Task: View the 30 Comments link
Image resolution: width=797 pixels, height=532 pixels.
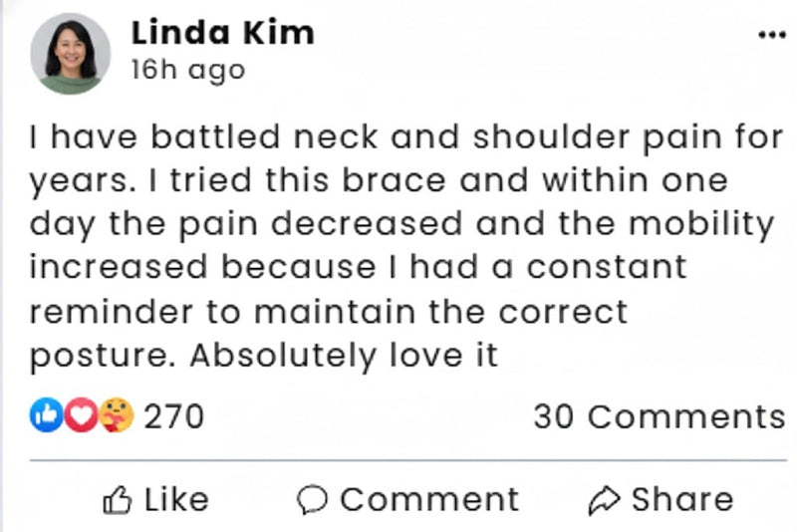Action: tap(659, 416)
